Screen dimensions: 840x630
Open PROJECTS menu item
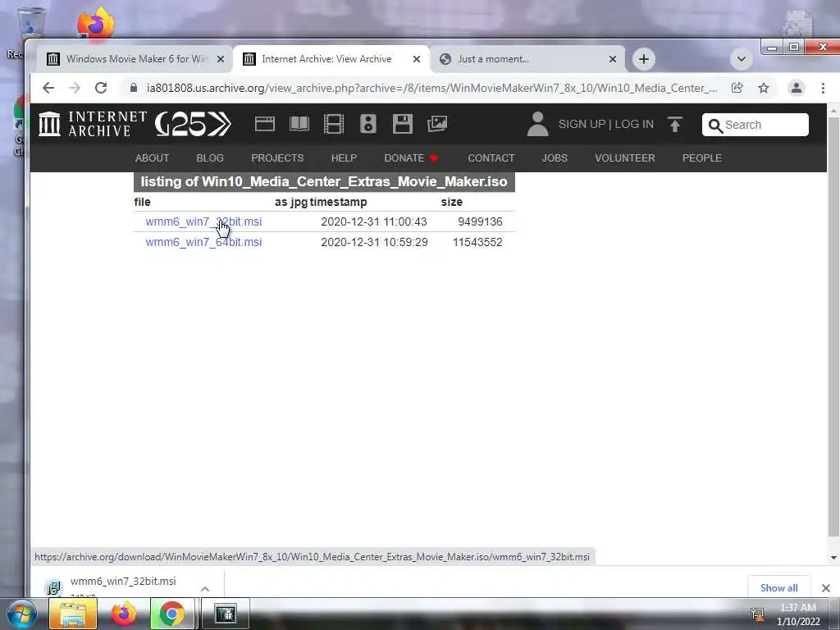(277, 158)
